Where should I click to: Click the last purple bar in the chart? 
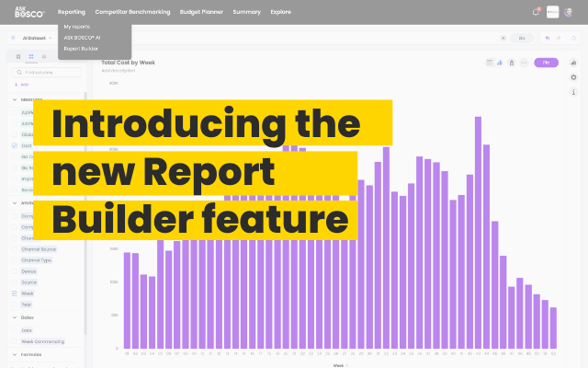(x=553, y=328)
